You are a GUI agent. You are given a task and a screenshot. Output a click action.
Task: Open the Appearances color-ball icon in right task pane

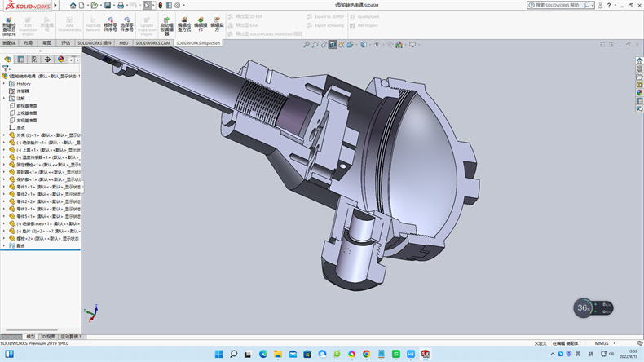[x=638, y=92]
